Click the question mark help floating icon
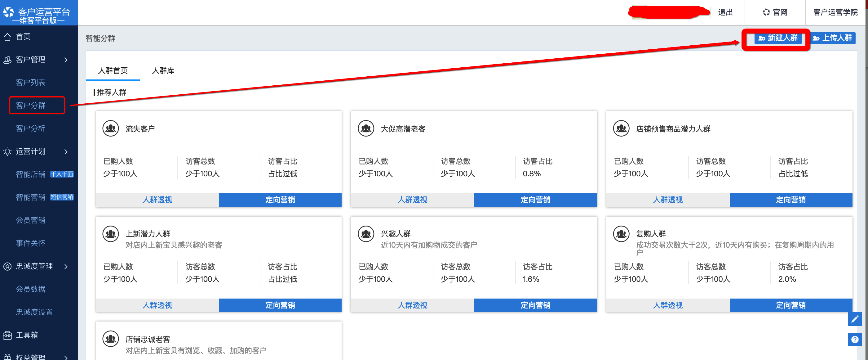868x360 pixels. 855,340
